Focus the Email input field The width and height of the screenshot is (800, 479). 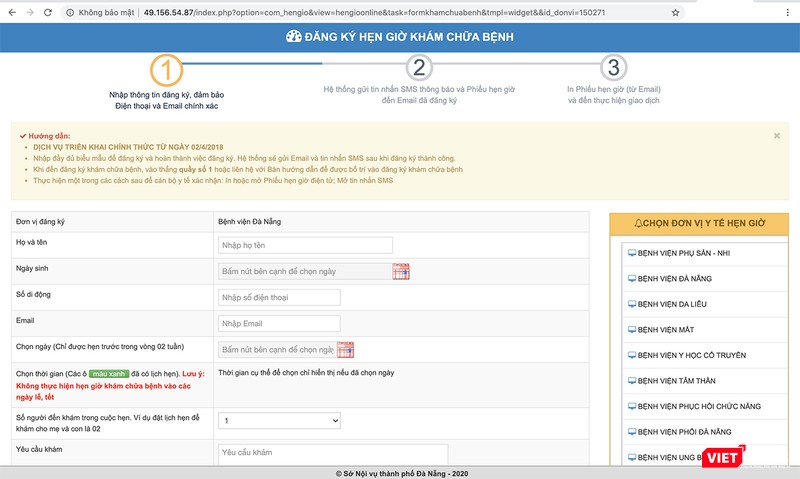[x=279, y=323]
